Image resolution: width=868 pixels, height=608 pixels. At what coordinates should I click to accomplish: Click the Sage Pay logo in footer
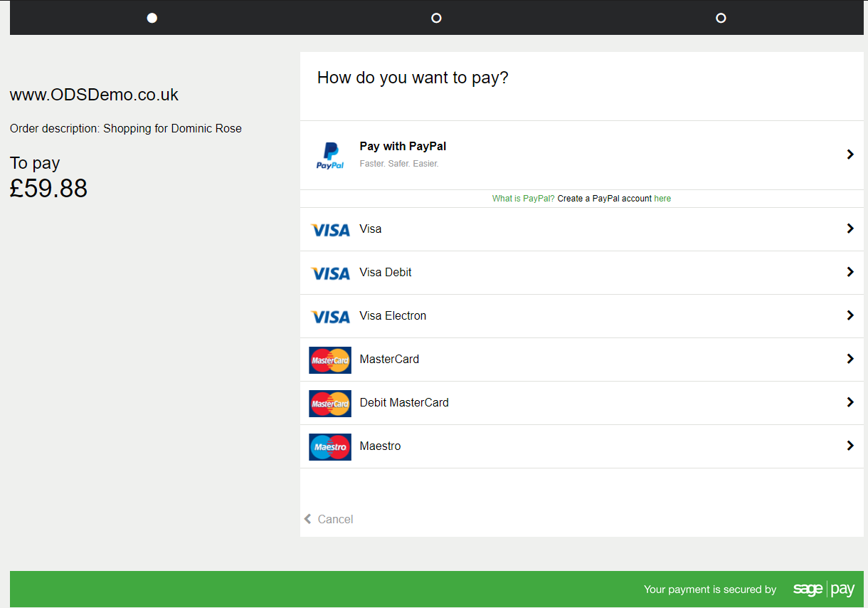tap(824, 589)
